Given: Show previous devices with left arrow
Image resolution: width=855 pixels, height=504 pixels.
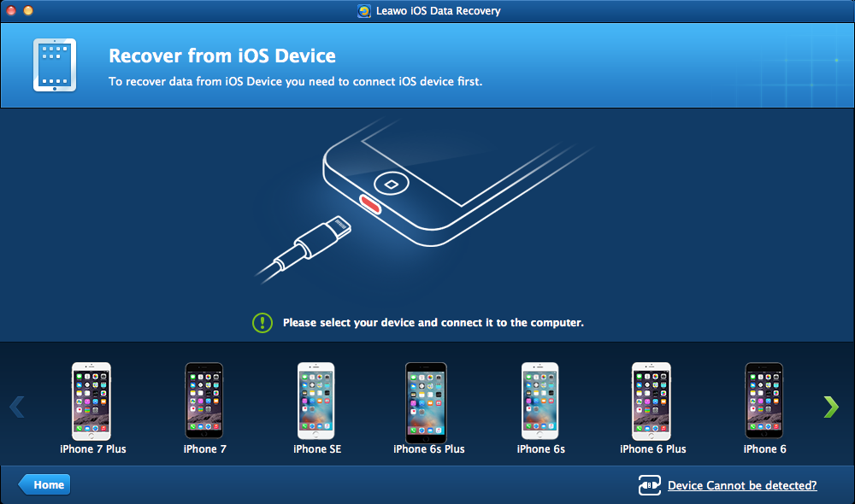Looking at the screenshot, I should pyautogui.click(x=17, y=407).
